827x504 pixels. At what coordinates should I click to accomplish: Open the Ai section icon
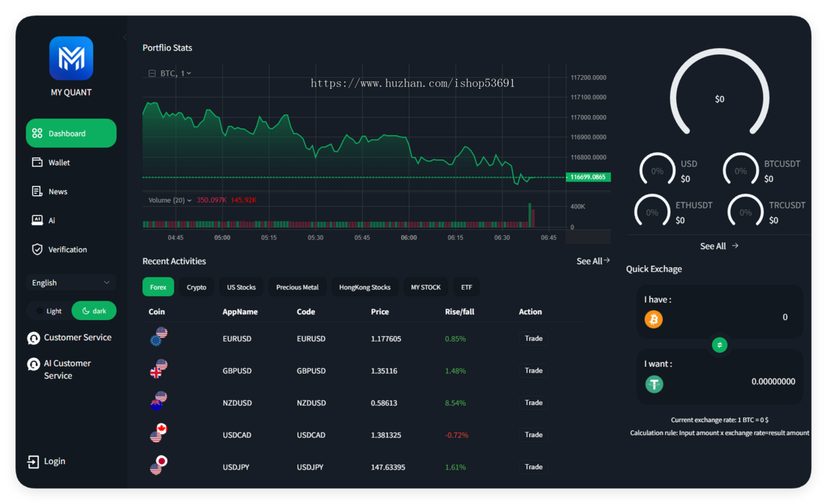37,220
